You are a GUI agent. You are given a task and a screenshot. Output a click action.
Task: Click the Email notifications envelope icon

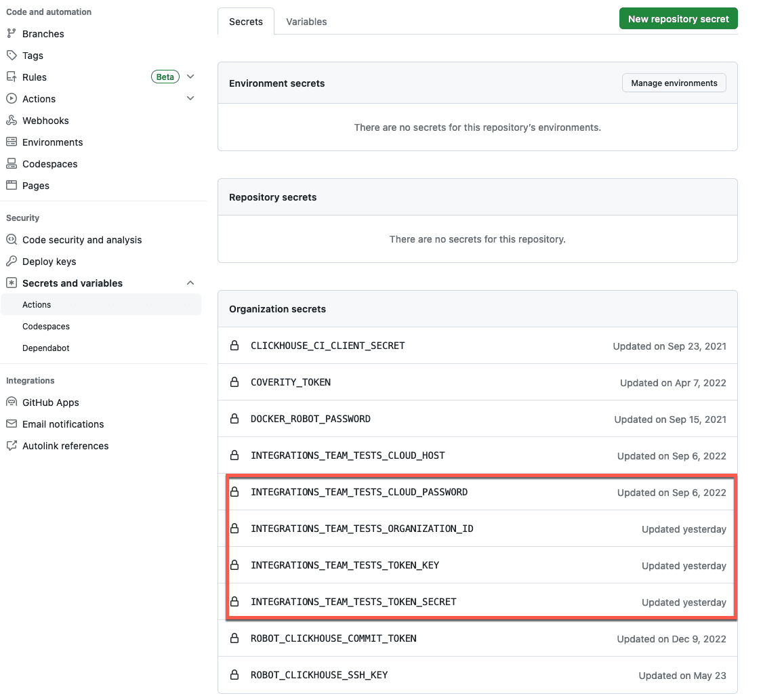(11, 424)
